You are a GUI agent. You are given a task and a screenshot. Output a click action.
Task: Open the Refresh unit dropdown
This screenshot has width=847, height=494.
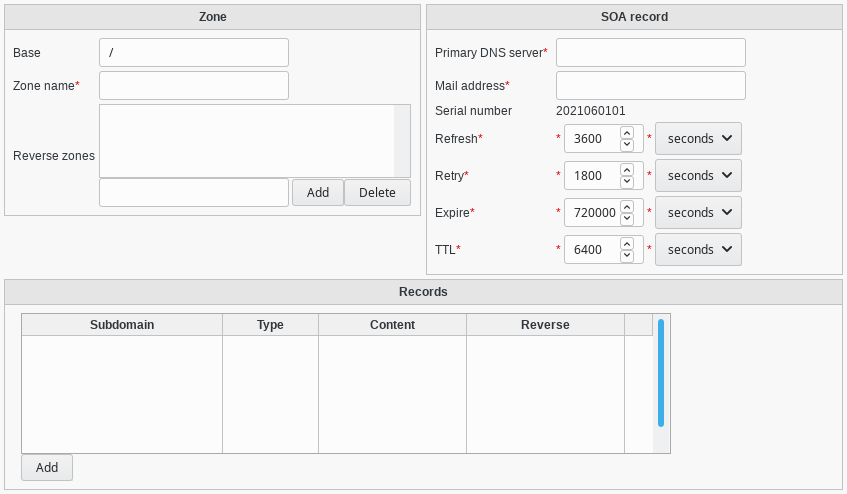tap(698, 139)
